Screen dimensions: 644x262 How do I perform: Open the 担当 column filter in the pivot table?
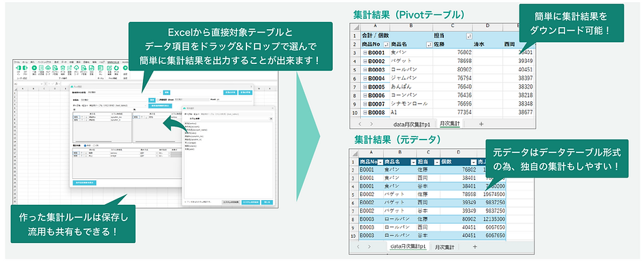pyautogui.click(x=470, y=36)
